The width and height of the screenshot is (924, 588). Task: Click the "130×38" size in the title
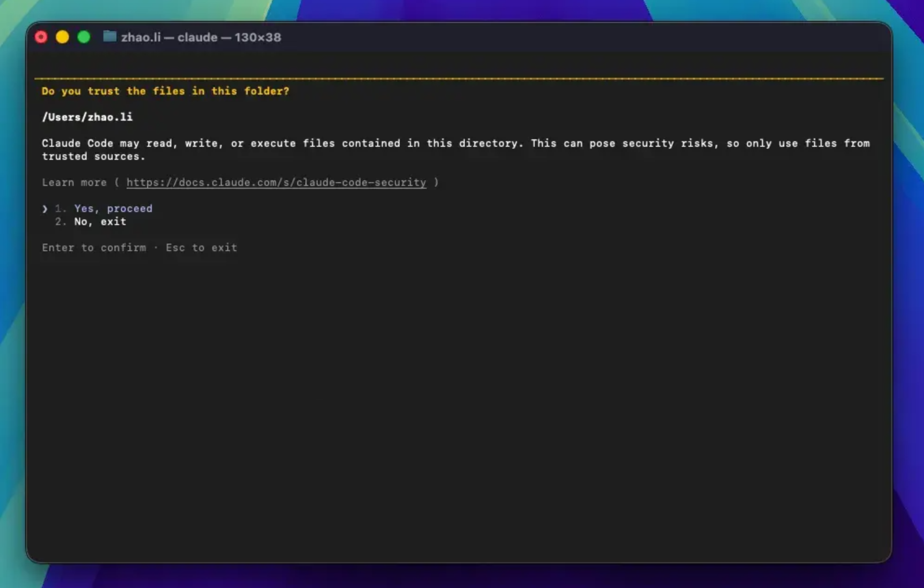point(258,37)
